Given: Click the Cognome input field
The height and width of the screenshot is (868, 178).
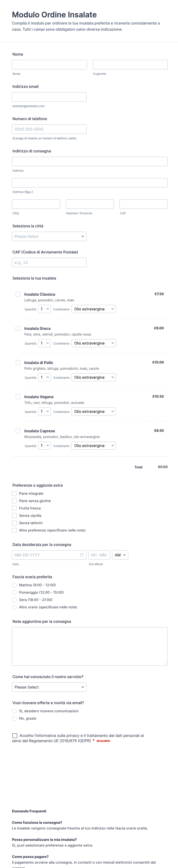Looking at the screenshot, I should [130, 65].
